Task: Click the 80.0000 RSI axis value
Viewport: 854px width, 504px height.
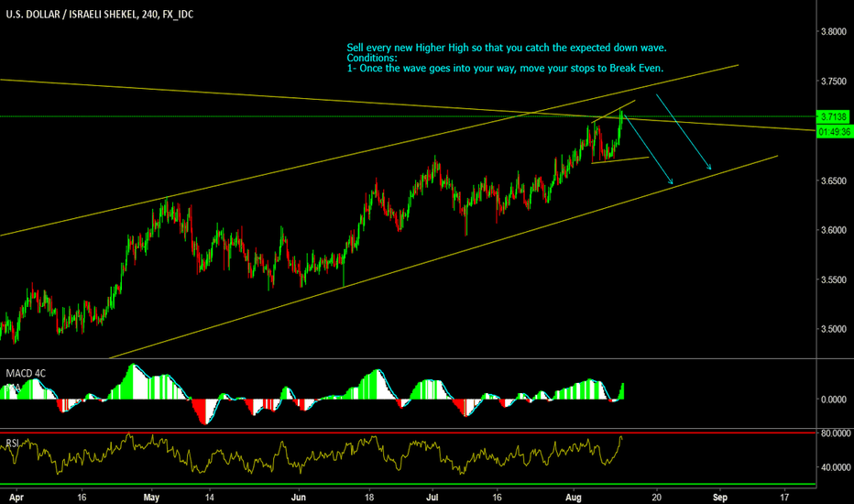Action: pyautogui.click(x=835, y=433)
